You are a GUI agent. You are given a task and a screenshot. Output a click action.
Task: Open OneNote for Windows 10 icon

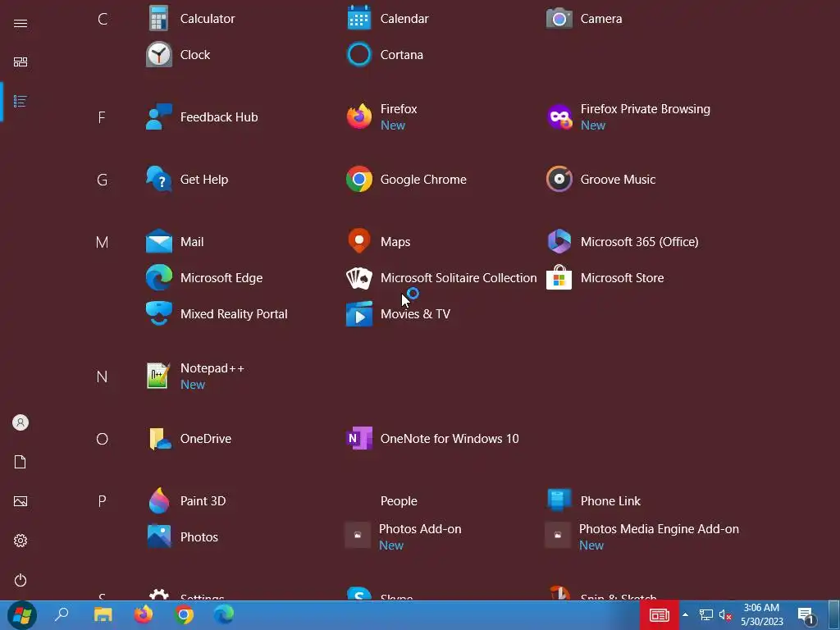[359, 438]
